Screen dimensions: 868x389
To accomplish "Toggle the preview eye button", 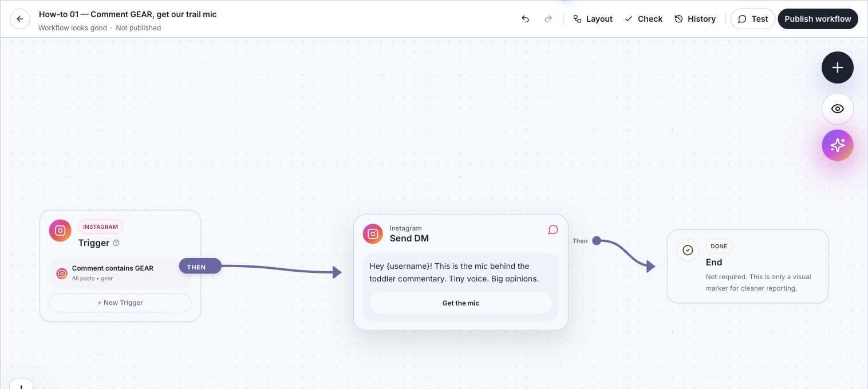I will coord(838,109).
